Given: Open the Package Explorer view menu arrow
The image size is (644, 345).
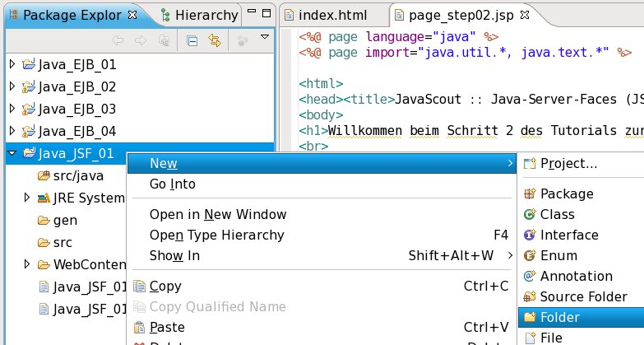Looking at the screenshot, I should click(264, 37).
